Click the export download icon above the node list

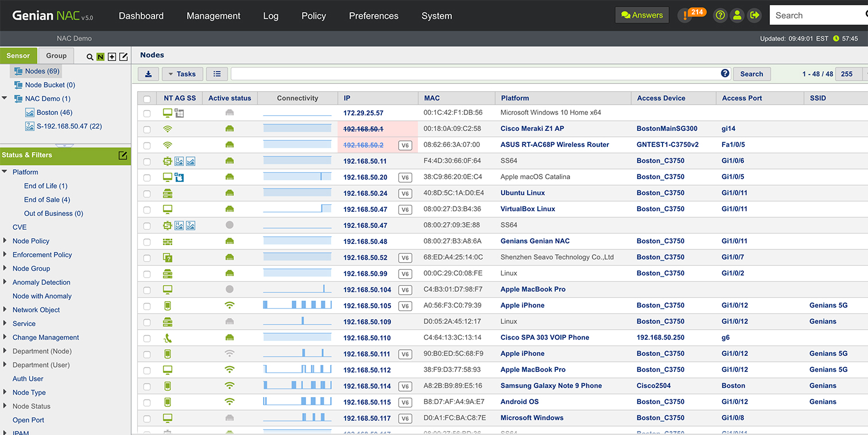(x=148, y=73)
